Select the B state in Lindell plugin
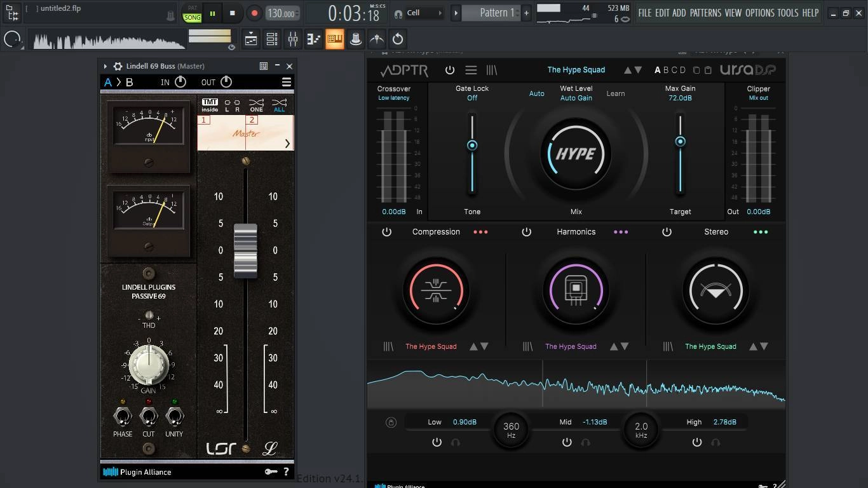This screenshot has width=868, height=488. [x=130, y=82]
